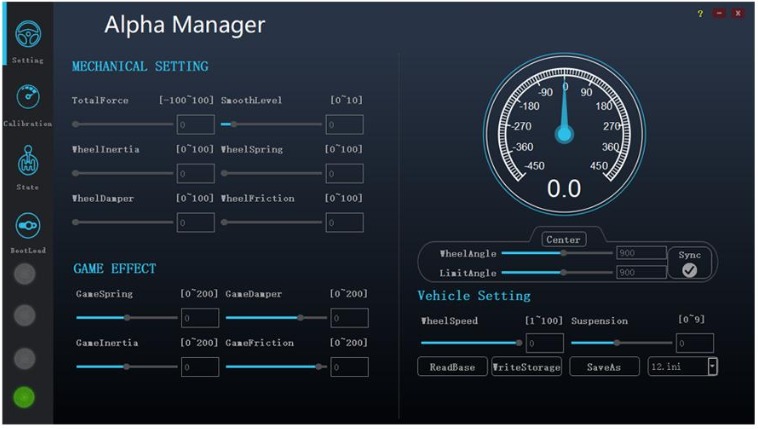Viewport: 758px width, 429px height.
Task: Click the first gray indicator below BootLoad
Action: (24, 274)
